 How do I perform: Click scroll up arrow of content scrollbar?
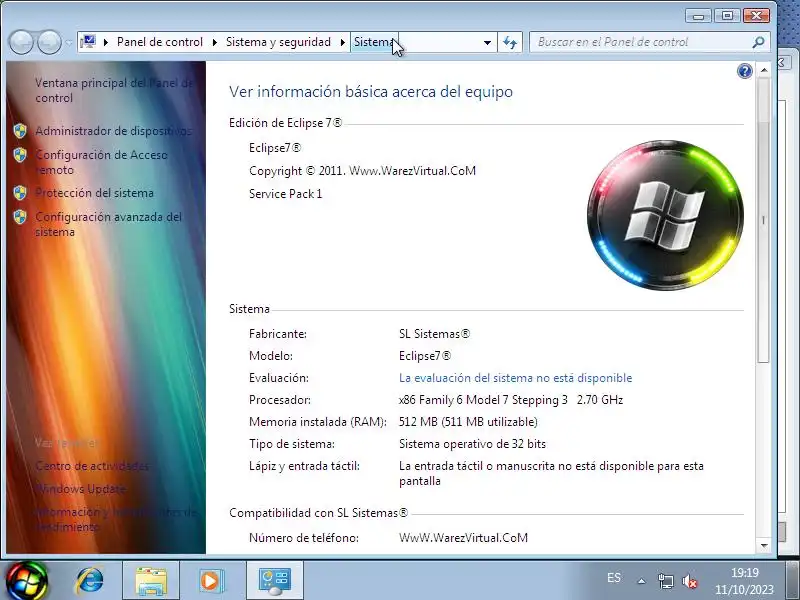[x=764, y=70]
